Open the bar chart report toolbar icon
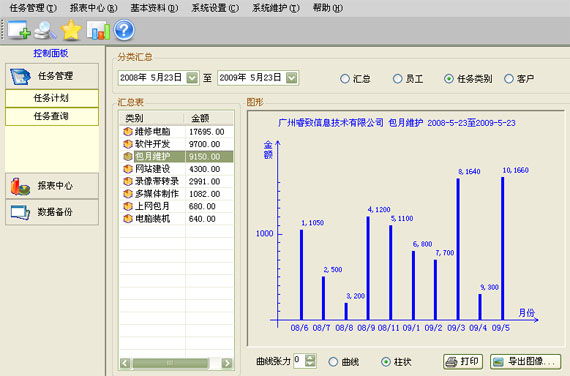570x376 pixels. tap(98, 30)
